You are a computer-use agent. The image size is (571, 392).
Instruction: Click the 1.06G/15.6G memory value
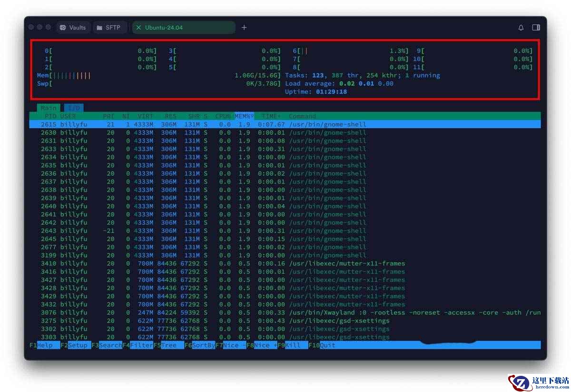[256, 75]
